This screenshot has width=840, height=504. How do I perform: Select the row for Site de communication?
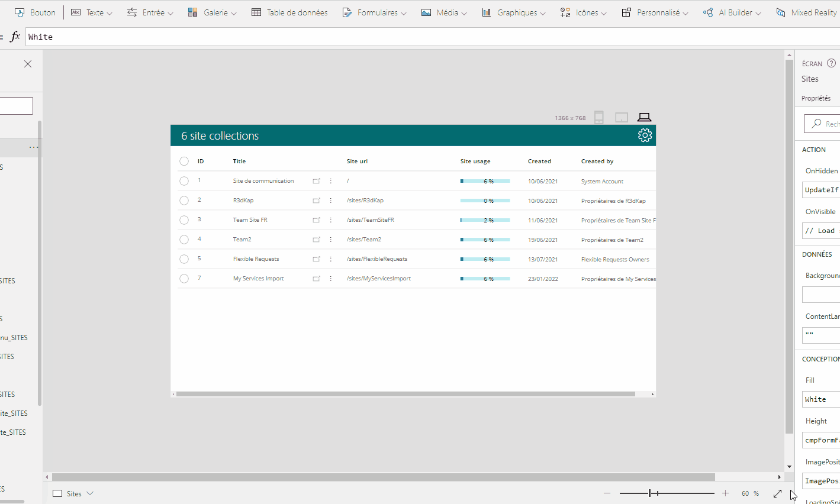pos(184,181)
